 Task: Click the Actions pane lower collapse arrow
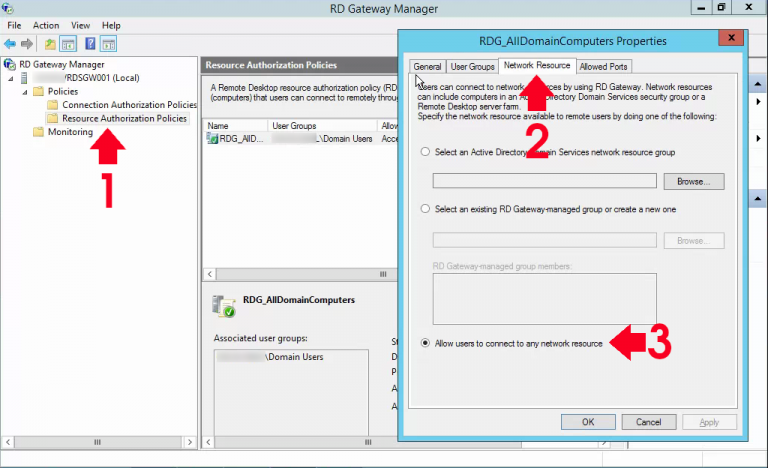click(x=758, y=198)
